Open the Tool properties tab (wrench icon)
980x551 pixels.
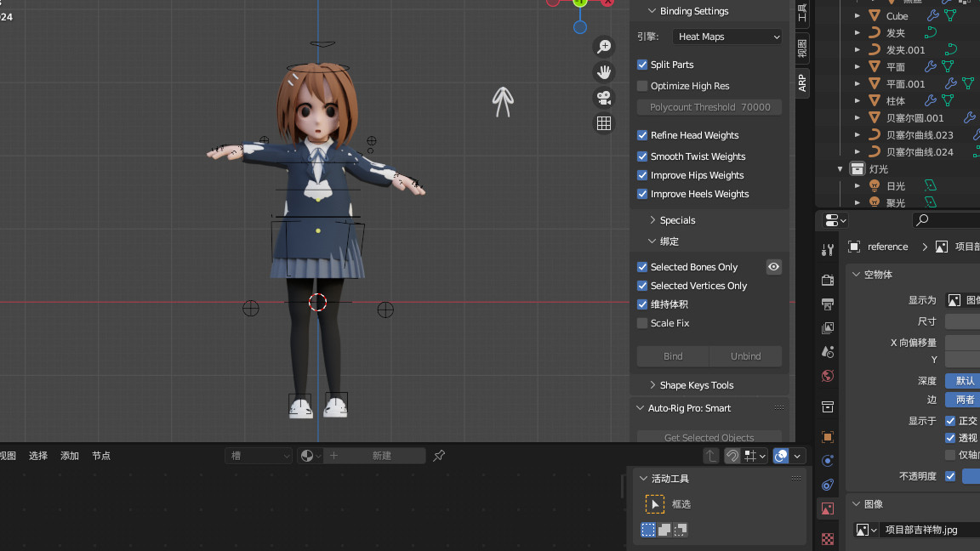[x=828, y=249]
